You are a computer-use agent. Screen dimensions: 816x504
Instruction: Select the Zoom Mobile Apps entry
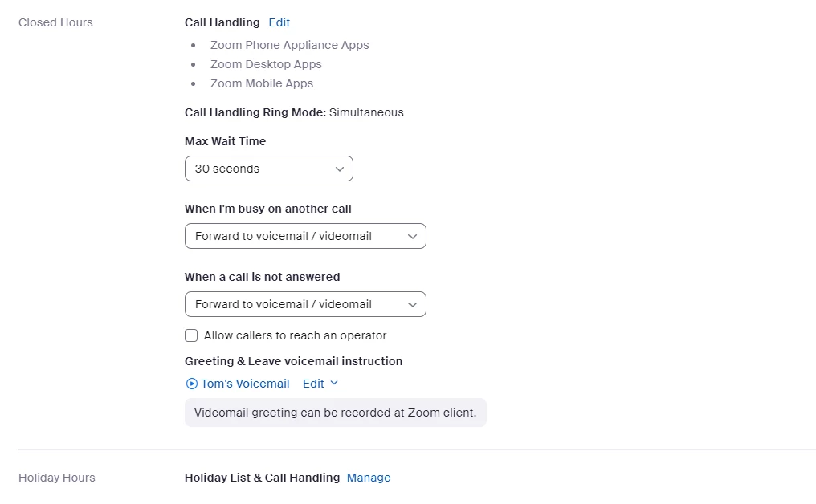[262, 83]
